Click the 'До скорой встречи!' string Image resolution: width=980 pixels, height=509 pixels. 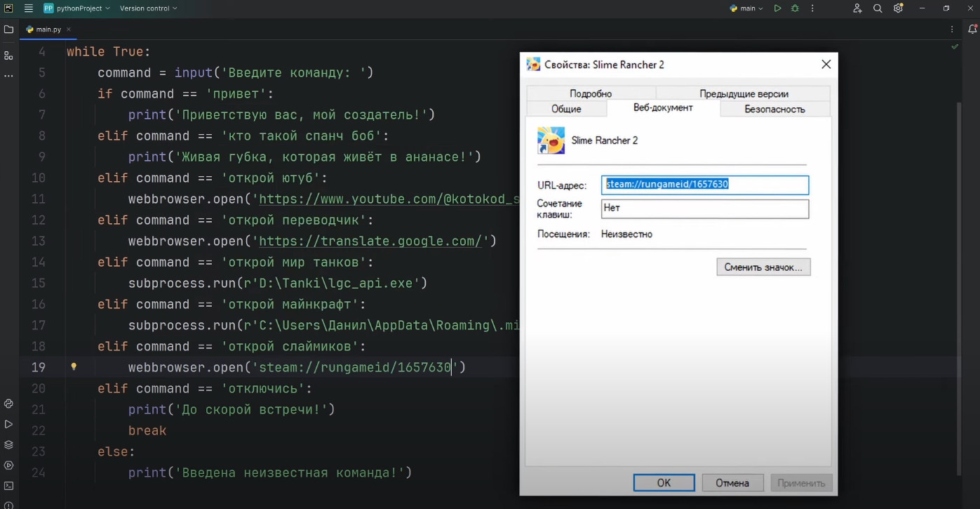251,409
